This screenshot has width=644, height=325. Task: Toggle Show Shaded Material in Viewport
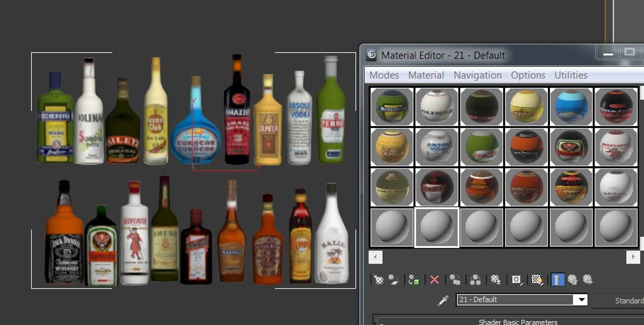537,279
